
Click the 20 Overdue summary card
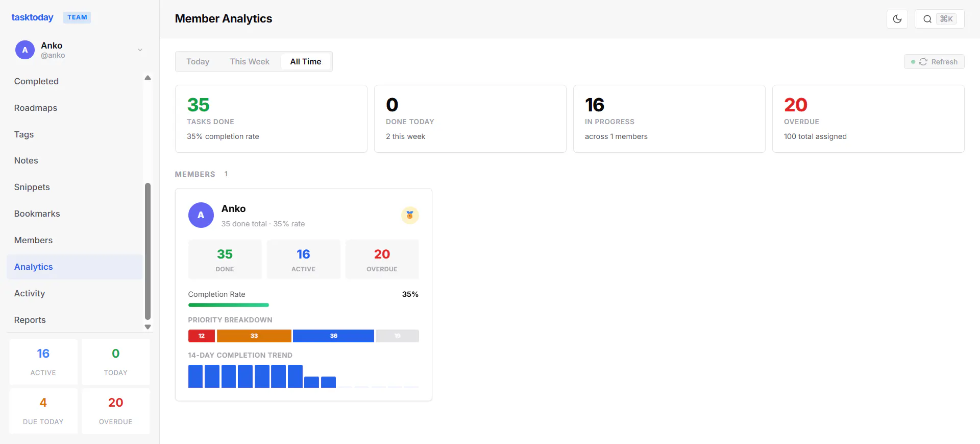[x=868, y=119]
